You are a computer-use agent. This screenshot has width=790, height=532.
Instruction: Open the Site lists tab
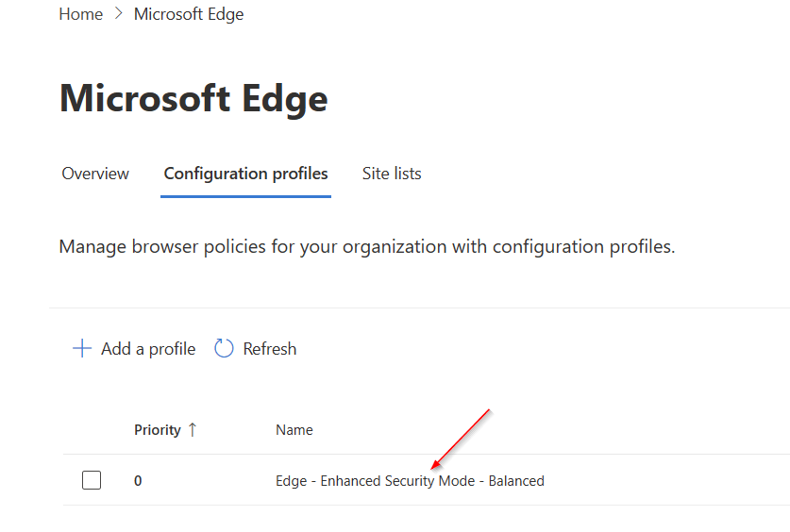click(x=392, y=174)
